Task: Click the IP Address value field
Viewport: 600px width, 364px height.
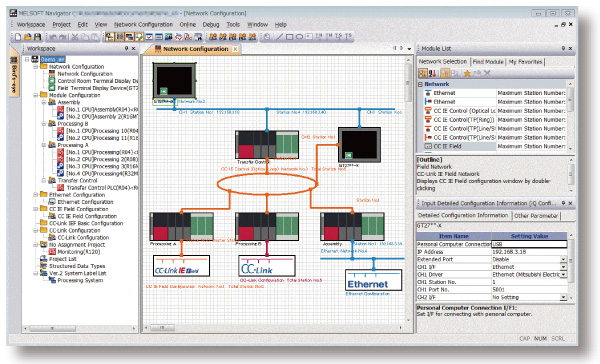Action: [x=529, y=251]
